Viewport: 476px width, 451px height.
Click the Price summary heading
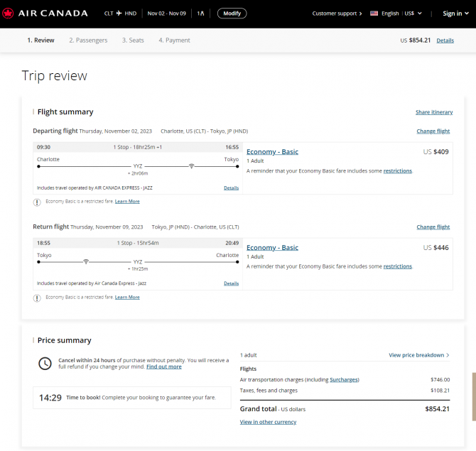pos(65,340)
